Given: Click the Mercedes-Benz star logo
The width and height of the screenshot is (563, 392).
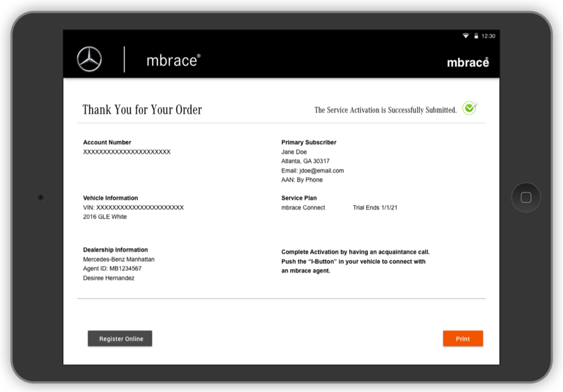Looking at the screenshot, I should pos(89,59).
